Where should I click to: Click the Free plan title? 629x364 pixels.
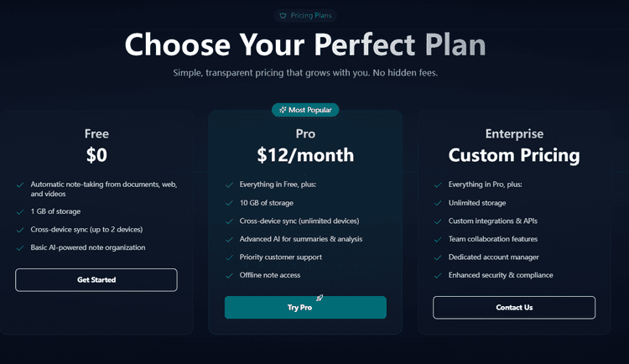(96, 133)
